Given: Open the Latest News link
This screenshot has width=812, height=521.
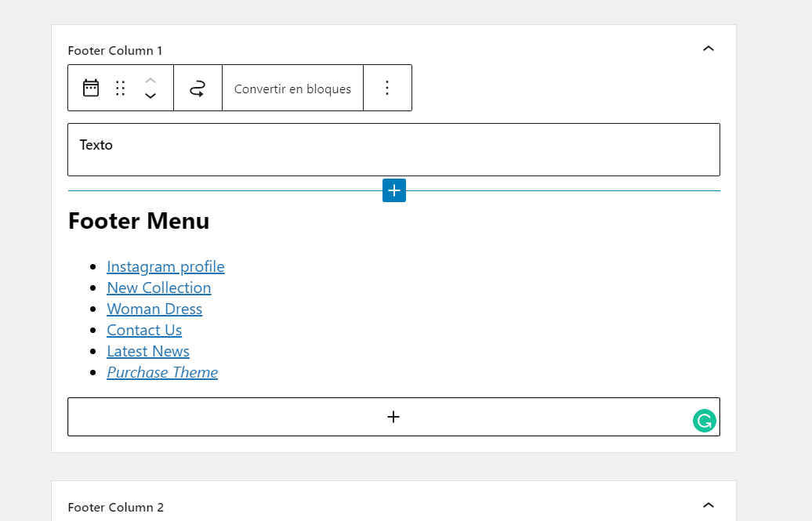Looking at the screenshot, I should [148, 351].
